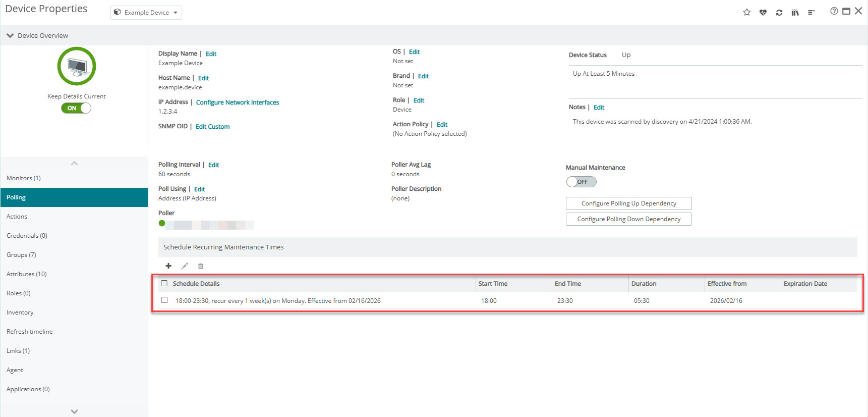Click the refresh arrows icon
The image size is (868, 417).
tap(779, 12)
